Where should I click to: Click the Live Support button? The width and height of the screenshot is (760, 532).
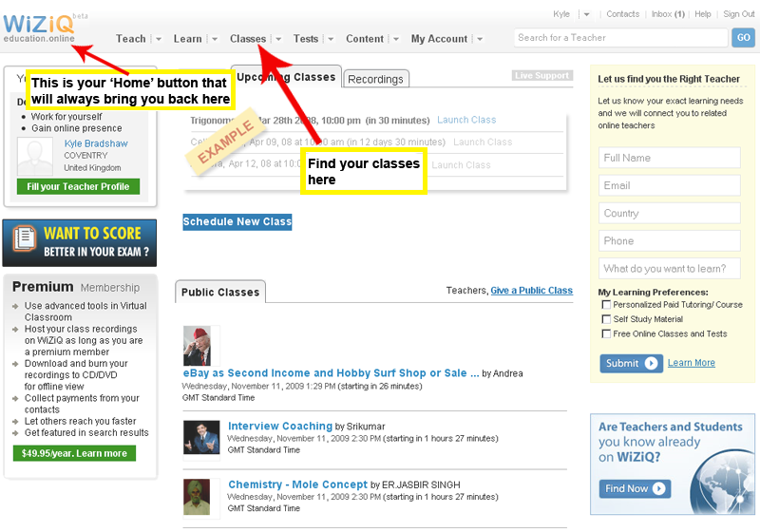[541, 76]
